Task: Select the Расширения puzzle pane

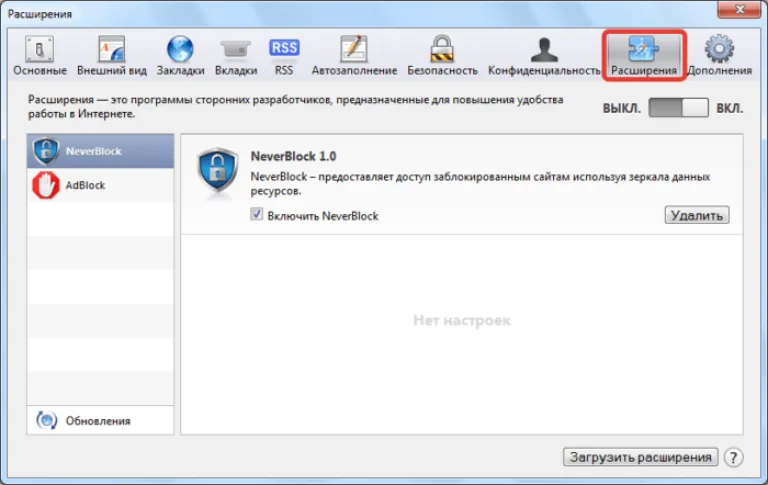Action: pos(644,55)
